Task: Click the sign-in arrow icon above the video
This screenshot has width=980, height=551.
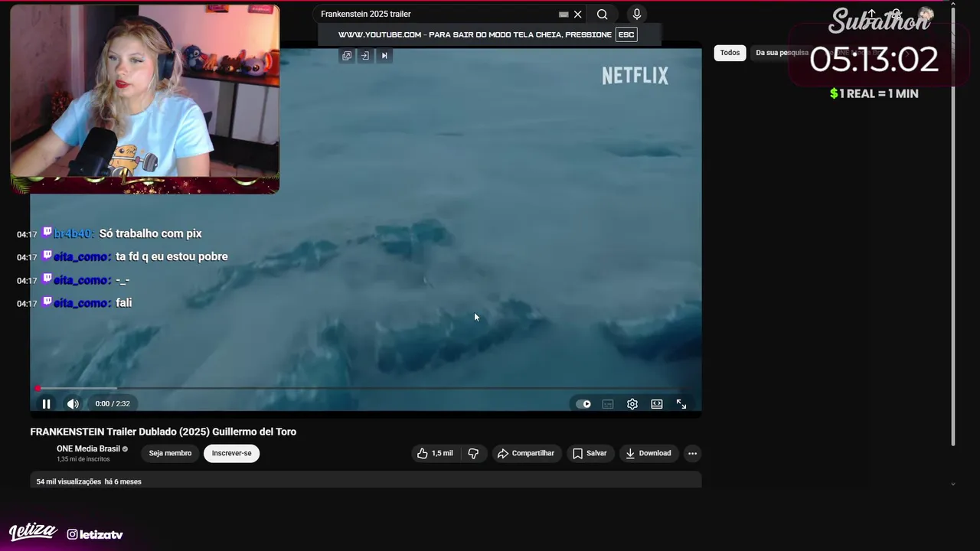Action: pyautogui.click(x=365, y=55)
